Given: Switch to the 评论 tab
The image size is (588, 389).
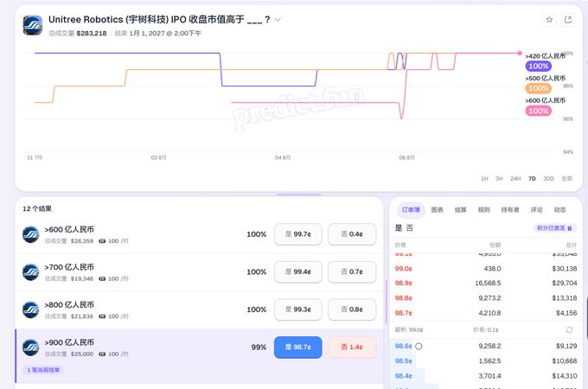Looking at the screenshot, I should [537, 210].
